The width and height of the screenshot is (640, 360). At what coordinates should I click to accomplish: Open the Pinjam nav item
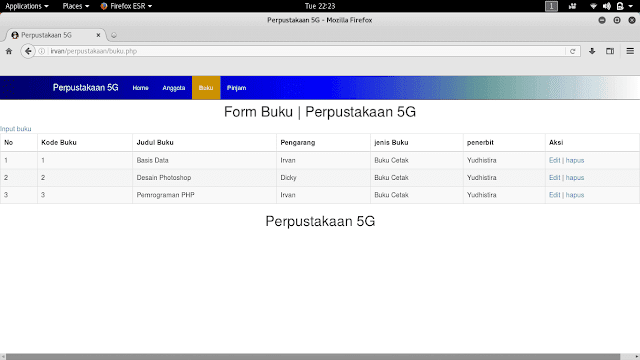pyautogui.click(x=236, y=88)
